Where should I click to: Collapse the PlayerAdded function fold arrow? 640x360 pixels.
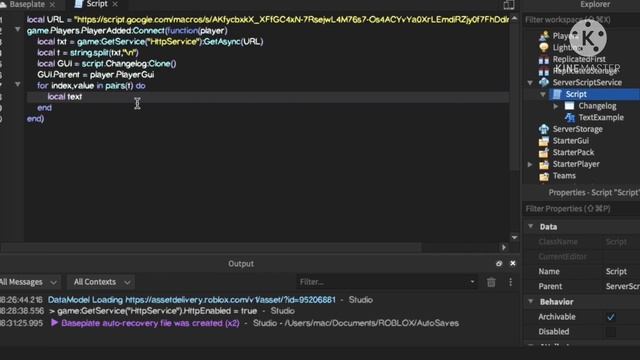point(18,29)
